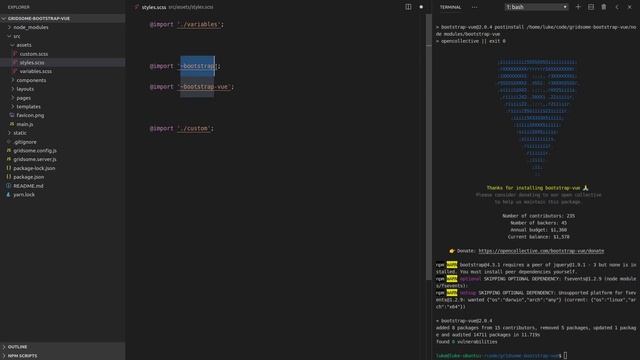Click the image icon beside favicon.png
Viewport: 640px width, 360px height.
click(12, 116)
